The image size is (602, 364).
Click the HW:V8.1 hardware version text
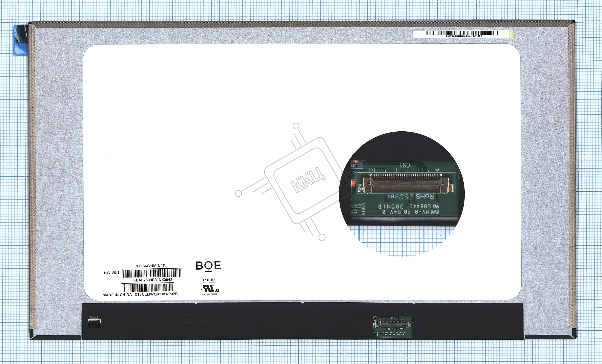[112, 273]
